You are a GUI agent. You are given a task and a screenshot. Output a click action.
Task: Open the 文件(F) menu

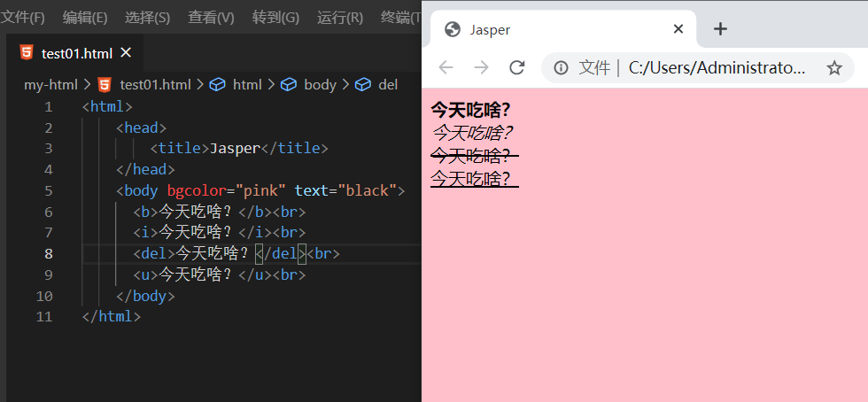[x=23, y=17]
